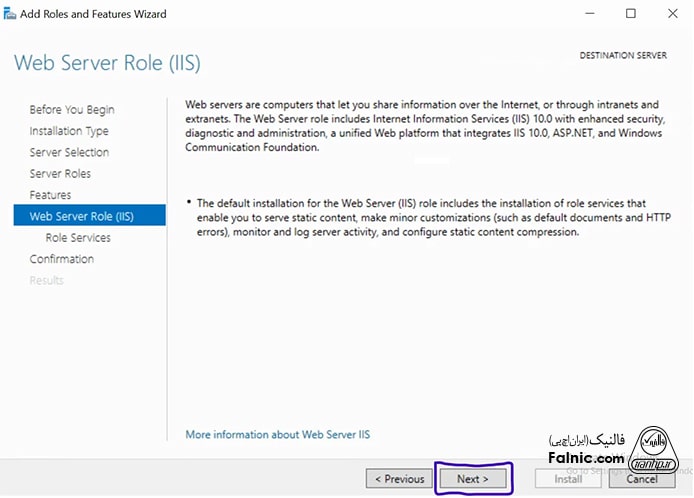The height and width of the screenshot is (498, 694).
Task: Open the Installation Type step
Action: tap(69, 131)
